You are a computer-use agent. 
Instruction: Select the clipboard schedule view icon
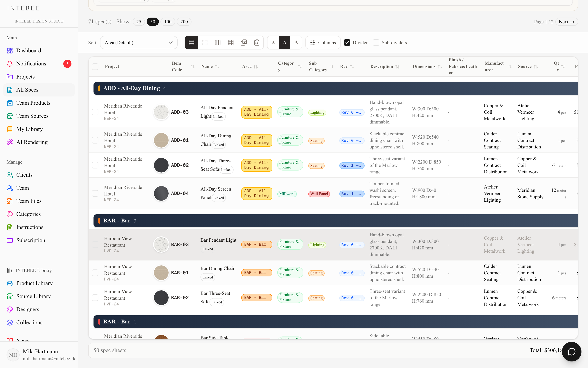[257, 43]
